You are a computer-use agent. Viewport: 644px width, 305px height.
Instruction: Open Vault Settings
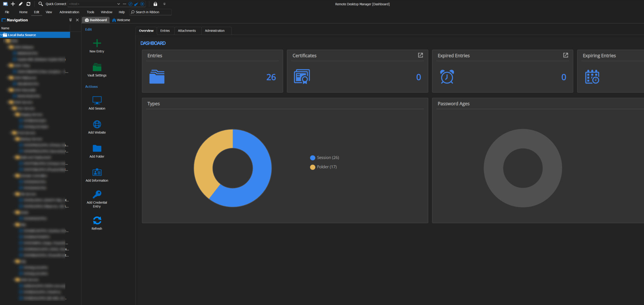click(97, 68)
